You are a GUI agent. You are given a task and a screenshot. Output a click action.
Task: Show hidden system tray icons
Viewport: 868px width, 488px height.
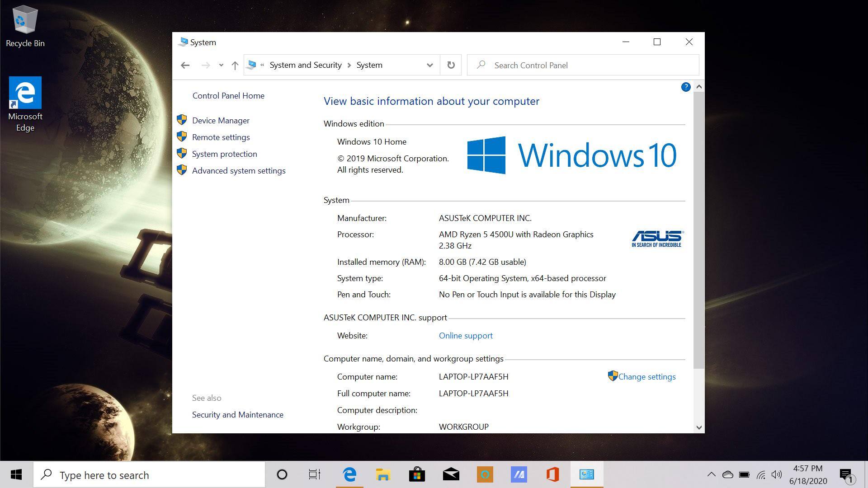point(711,474)
